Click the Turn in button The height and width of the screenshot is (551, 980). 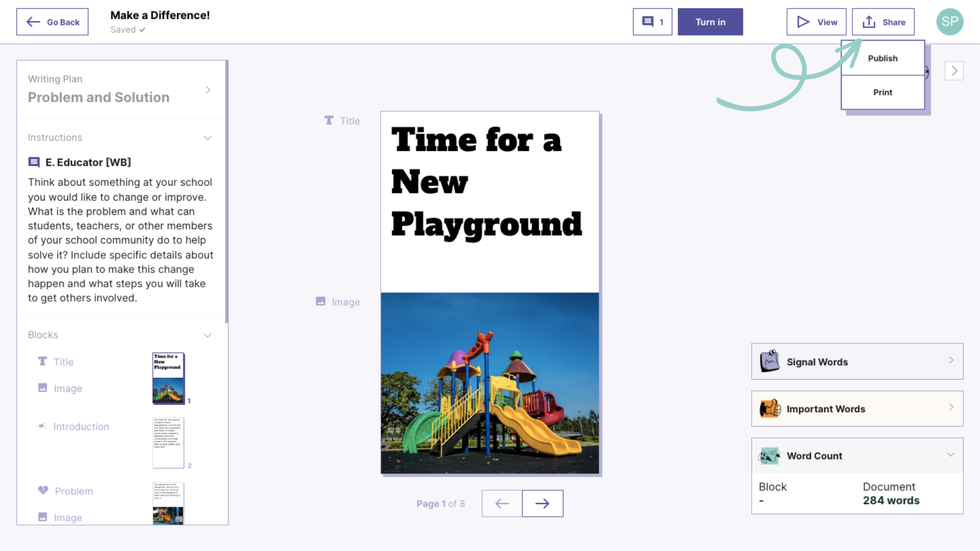pyautogui.click(x=709, y=22)
